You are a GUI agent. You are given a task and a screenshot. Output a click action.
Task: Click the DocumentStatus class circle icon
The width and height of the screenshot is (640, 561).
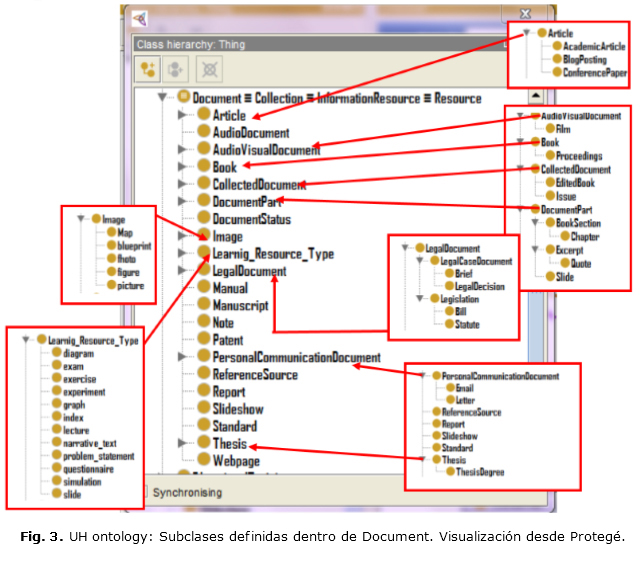[x=203, y=219]
